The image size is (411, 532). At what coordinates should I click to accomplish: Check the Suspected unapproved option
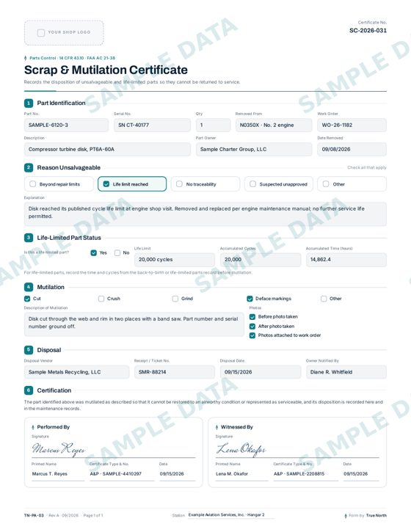coord(252,184)
